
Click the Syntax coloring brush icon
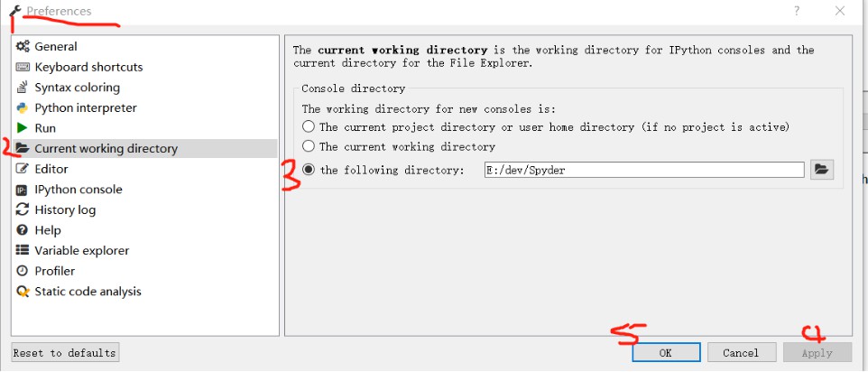(23, 88)
